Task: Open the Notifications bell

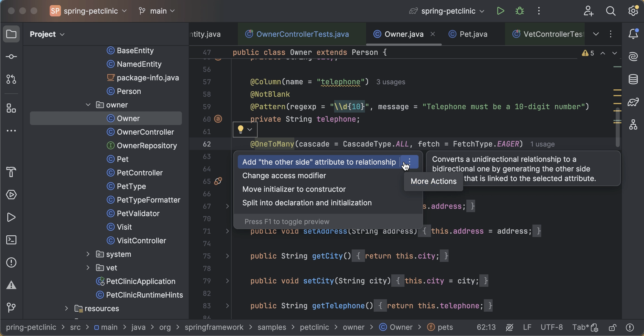Action: click(634, 34)
